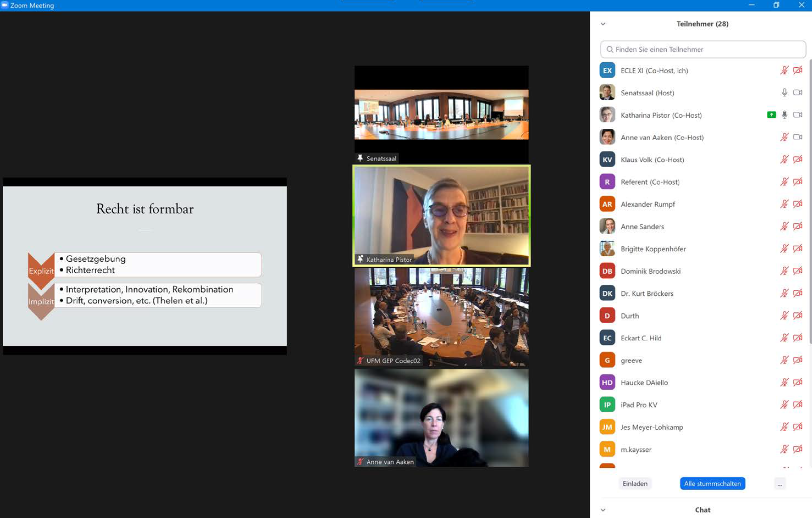Select Katharina Pistor video thumbnail
Viewport: 812px width, 518px height.
(442, 216)
